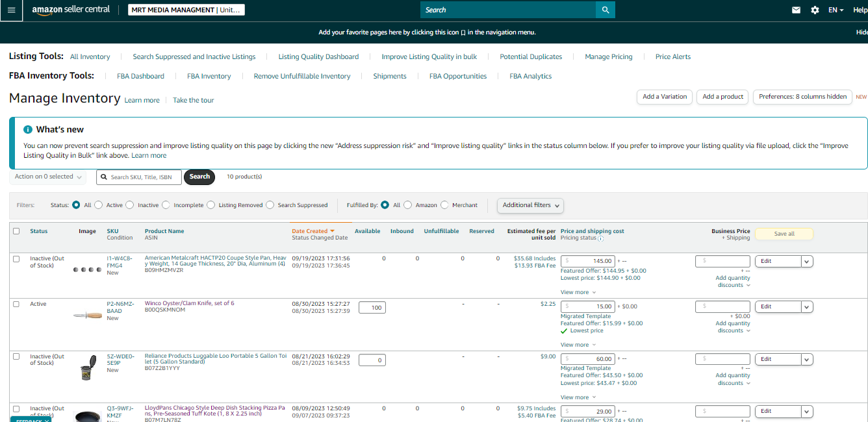This screenshot has height=422, width=868.
Task: Open the Luggable Loo product thumbnail
Action: click(87, 367)
